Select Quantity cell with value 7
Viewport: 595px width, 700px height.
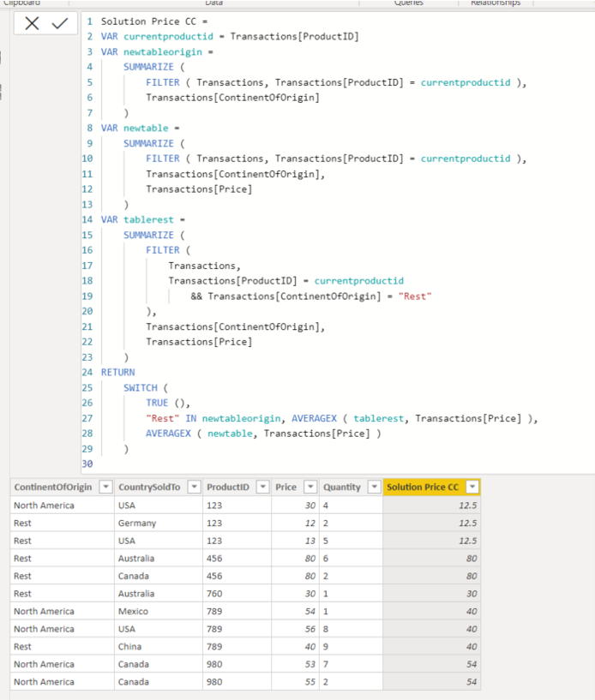click(x=351, y=664)
